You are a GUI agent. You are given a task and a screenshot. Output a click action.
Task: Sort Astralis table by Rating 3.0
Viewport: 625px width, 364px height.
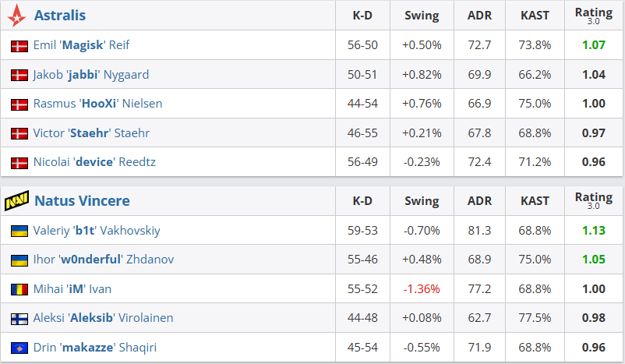coord(593,16)
